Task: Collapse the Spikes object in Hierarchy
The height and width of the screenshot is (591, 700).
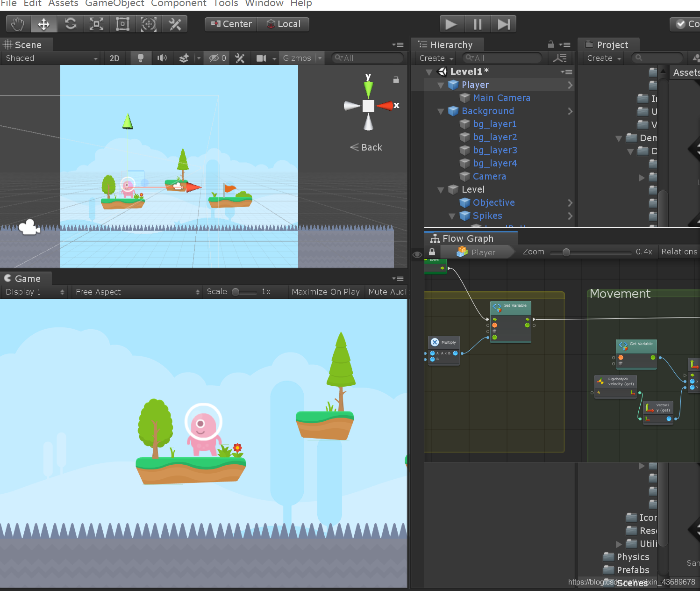Action: tap(451, 216)
